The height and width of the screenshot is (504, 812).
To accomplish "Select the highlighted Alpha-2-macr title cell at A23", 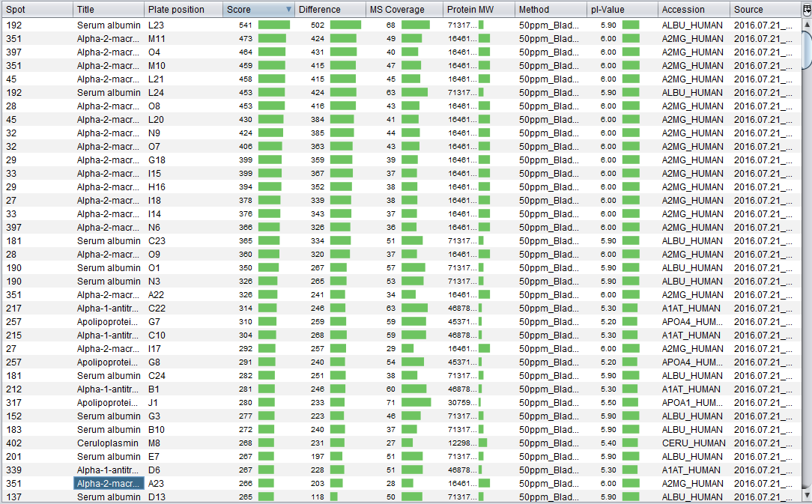I will [109, 483].
